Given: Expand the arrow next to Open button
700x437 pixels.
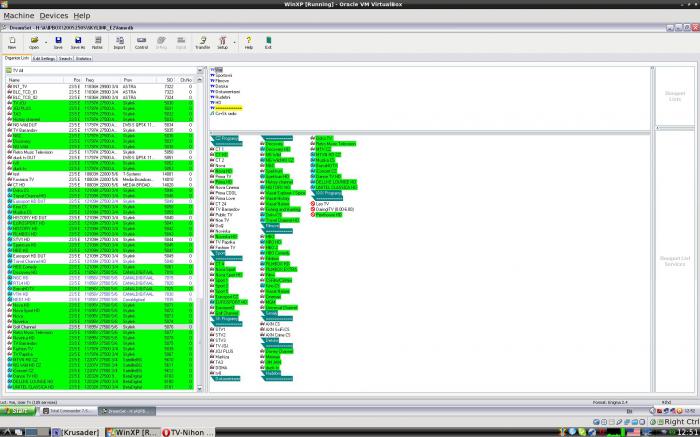Looking at the screenshot, I should tap(46, 43).
